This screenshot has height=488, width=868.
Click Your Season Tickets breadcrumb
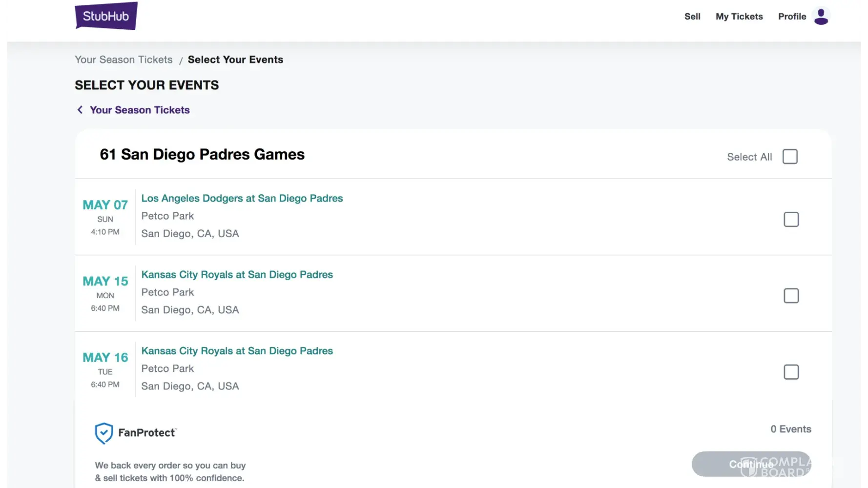tap(124, 60)
